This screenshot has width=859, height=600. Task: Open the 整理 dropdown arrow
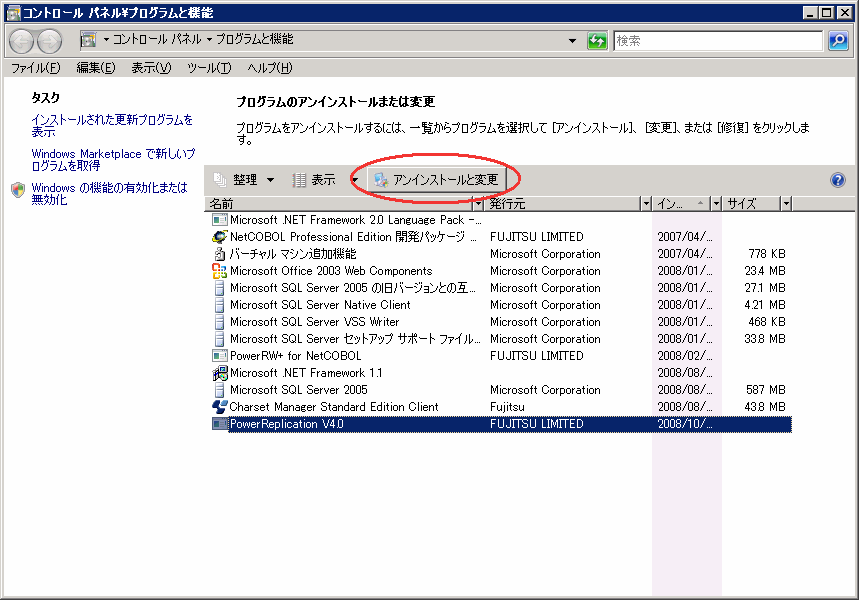(270, 180)
